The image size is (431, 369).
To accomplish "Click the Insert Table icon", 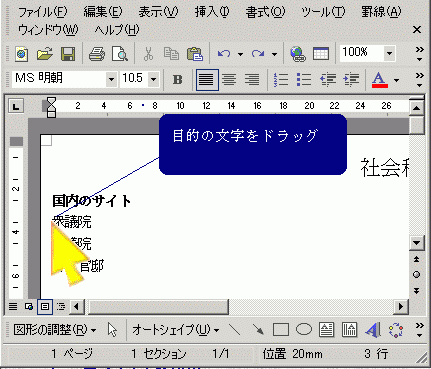I will pyautogui.click(x=321, y=54).
